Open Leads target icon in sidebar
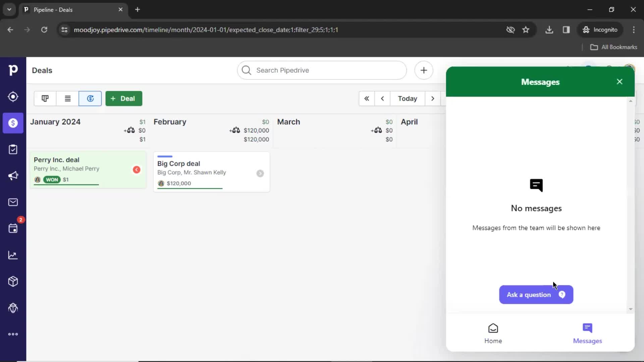This screenshot has height=362, width=644. point(13,97)
